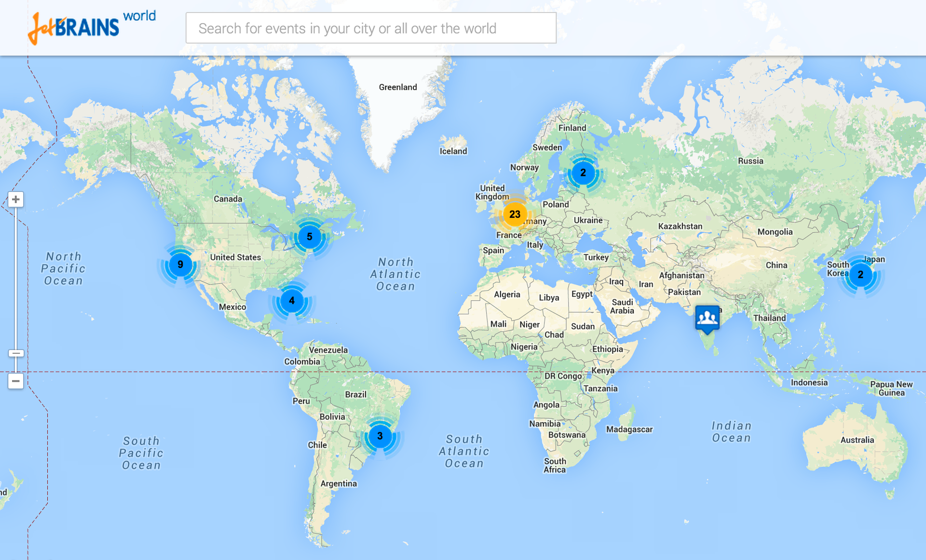Click the event search input field
Viewport: 926px width, 560px height.
pos(370,28)
